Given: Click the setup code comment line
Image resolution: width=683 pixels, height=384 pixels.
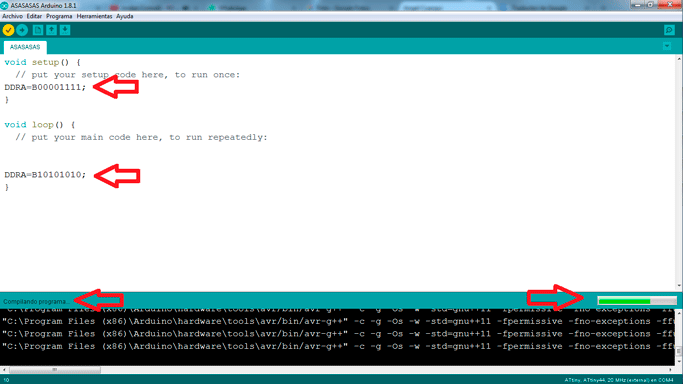Looking at the screenshot, I should tap(128, 75).
